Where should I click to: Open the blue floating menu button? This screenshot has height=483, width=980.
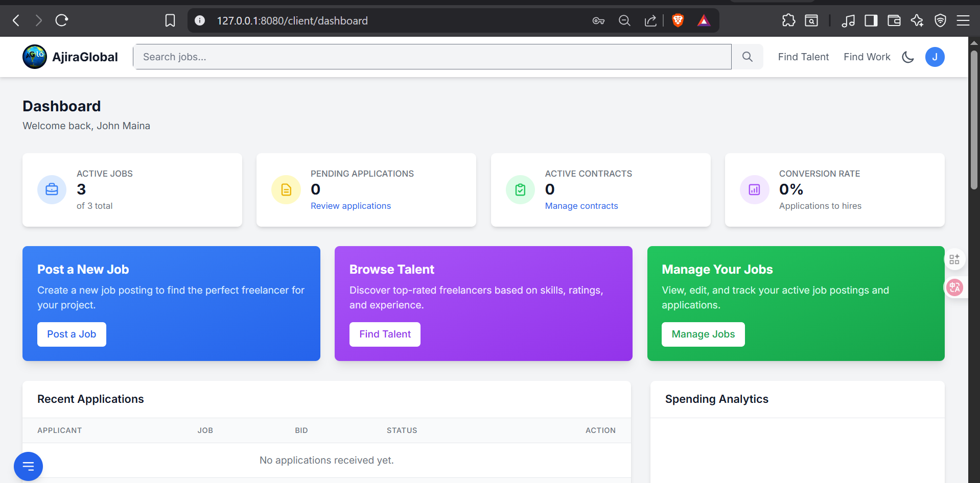click(28, 466)
